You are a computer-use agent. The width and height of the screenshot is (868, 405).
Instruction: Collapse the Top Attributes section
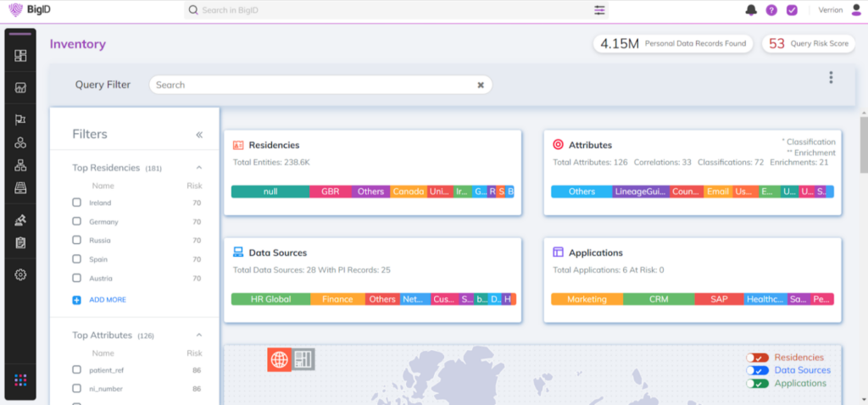point(199,336)
